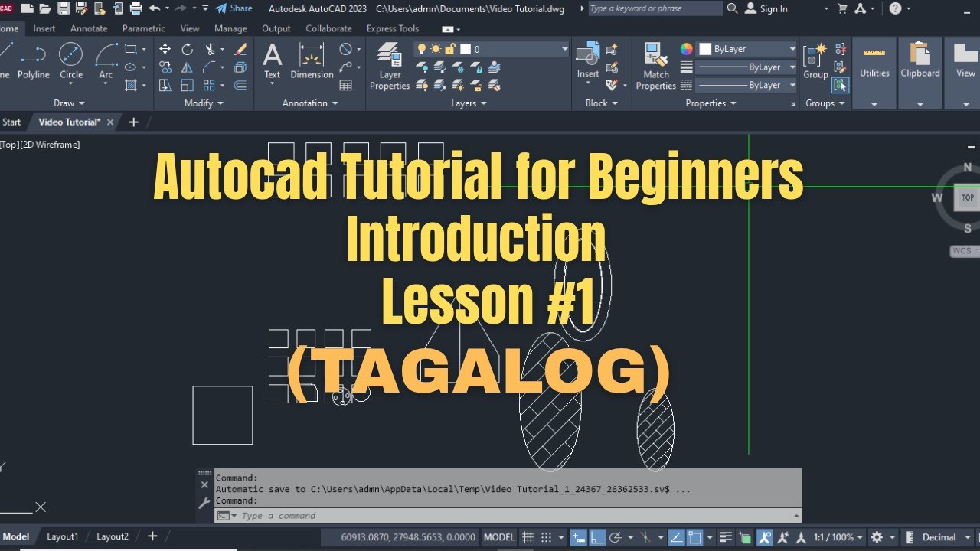This screenshot has width=980, height=551.
Task: Select the Mirror tool
Action: [187, 67]
